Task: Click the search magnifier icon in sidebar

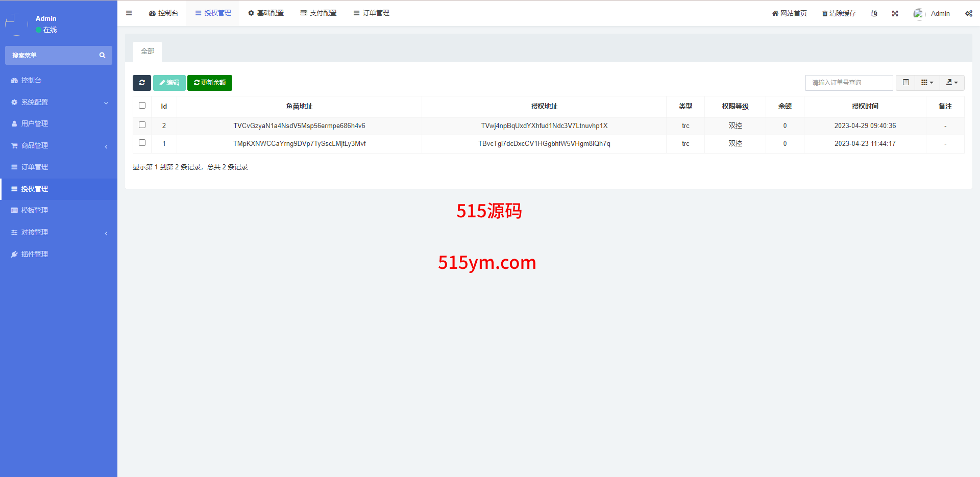Action: pos(102,55)
